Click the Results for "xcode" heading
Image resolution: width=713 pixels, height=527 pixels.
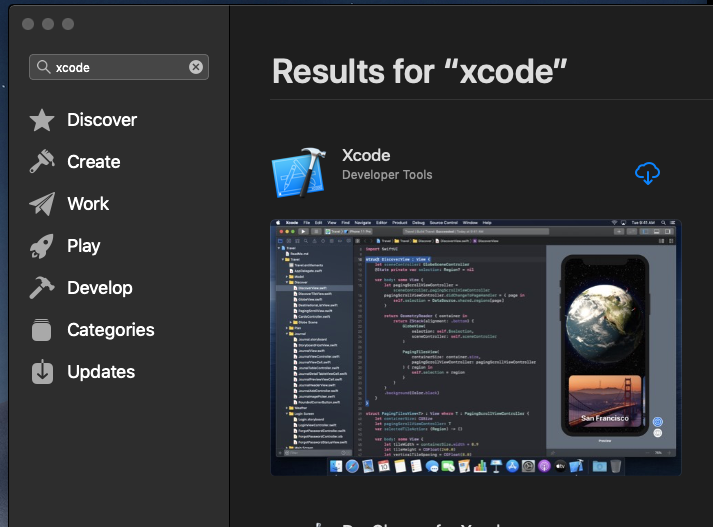pos(419,72)
